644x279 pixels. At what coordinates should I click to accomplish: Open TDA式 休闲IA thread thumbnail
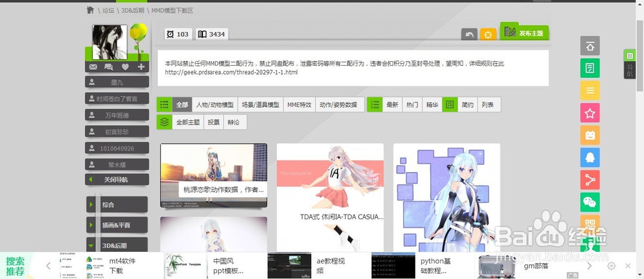pos(330,197)
